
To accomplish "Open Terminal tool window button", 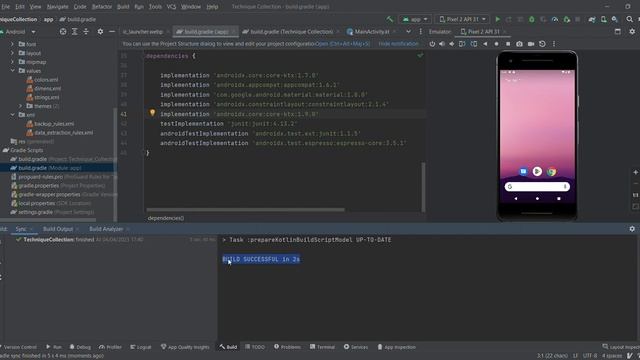I will point(322,347).
